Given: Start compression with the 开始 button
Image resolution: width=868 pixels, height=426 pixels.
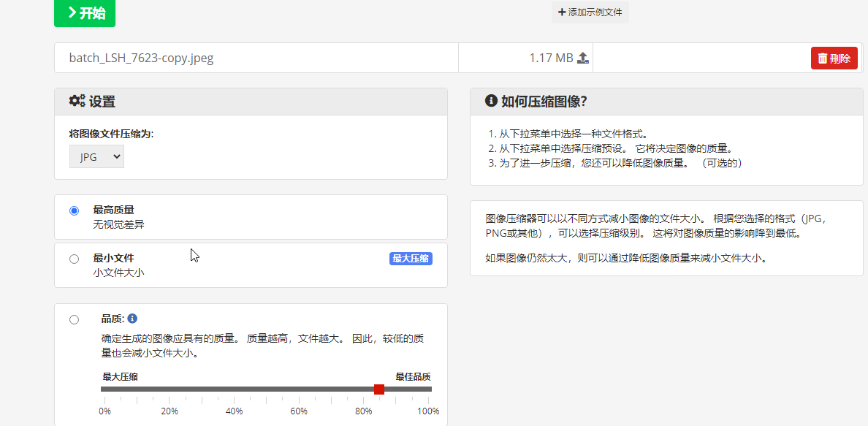Looking at the screenshot, I should pyautogui.click(x=84, y=12).
